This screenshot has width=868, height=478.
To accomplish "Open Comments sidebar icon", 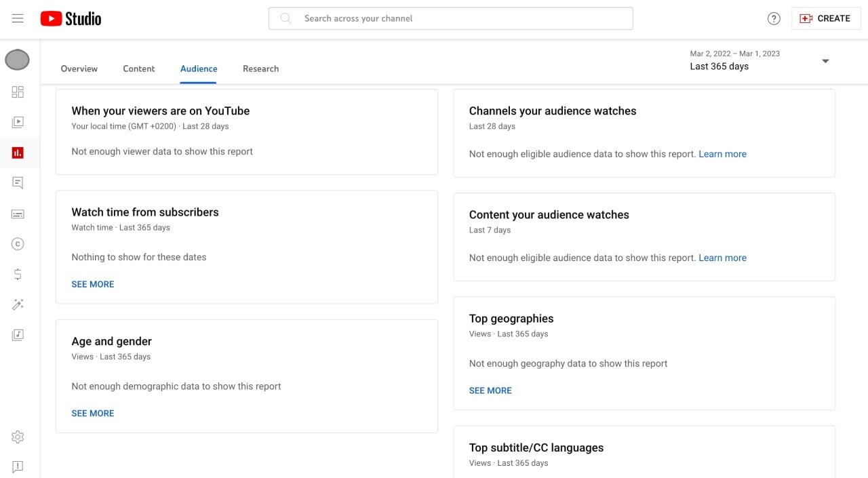I will [x=18, y=183].
